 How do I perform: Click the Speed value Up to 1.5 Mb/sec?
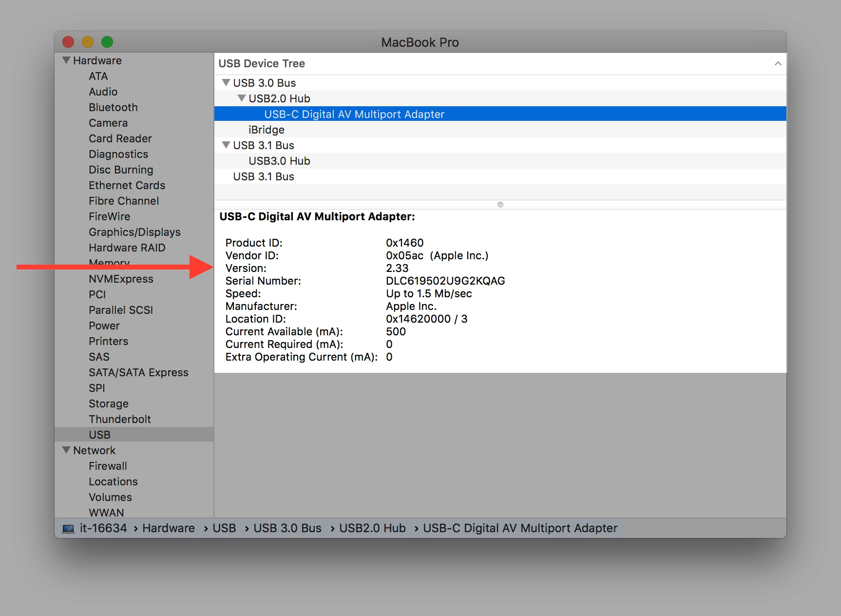[429, 294]
